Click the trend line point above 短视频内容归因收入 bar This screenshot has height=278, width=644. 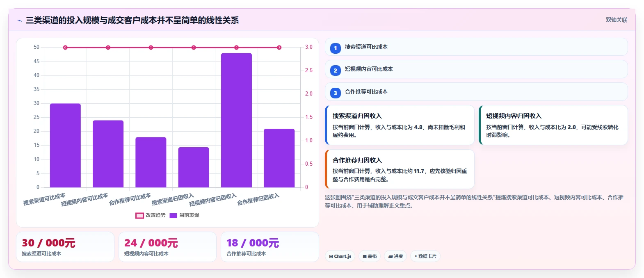[236, 48]
